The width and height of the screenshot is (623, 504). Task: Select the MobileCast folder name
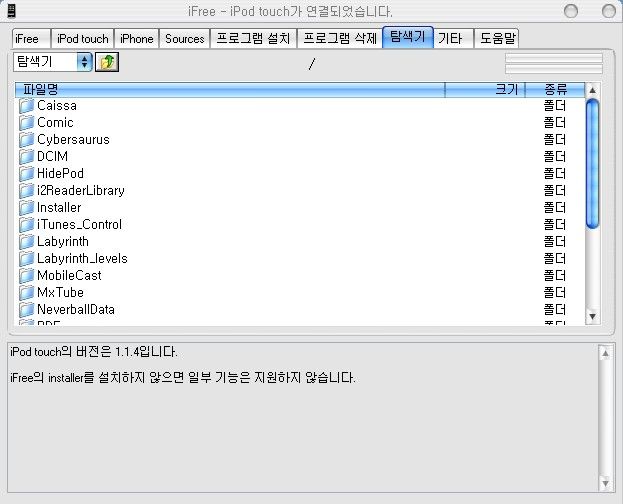[x=69, y=275]
